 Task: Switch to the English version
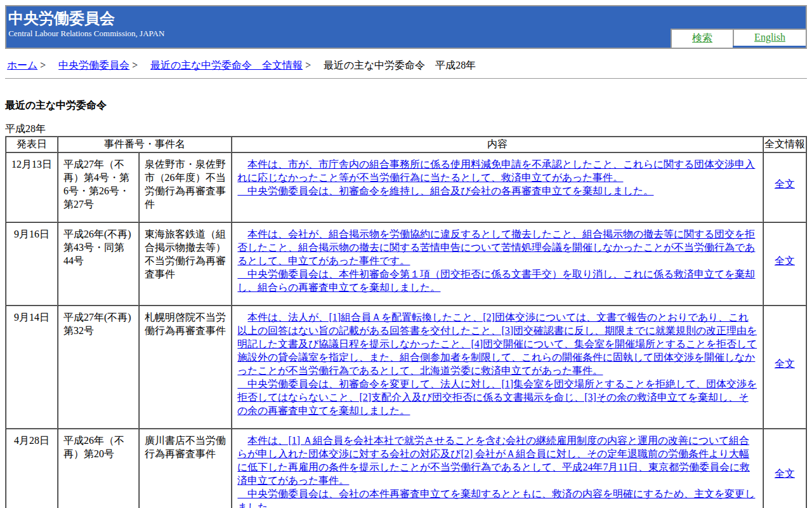[x=769, y=37]
